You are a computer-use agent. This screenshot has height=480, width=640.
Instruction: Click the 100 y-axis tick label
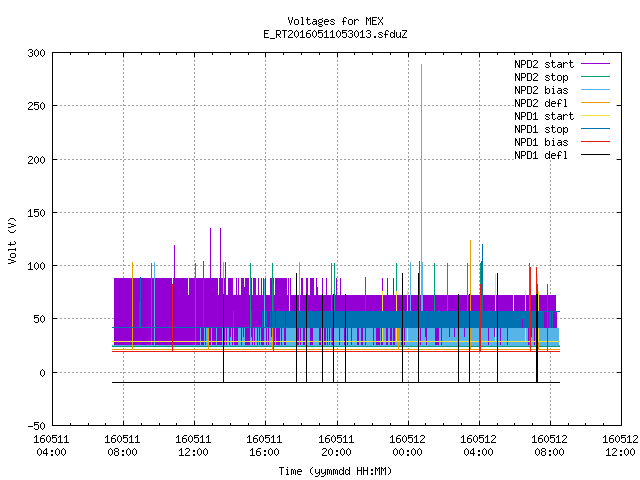[x=36, y=266]
